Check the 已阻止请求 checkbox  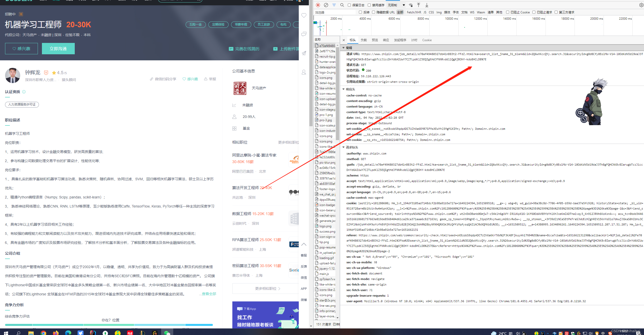point(534,12)
